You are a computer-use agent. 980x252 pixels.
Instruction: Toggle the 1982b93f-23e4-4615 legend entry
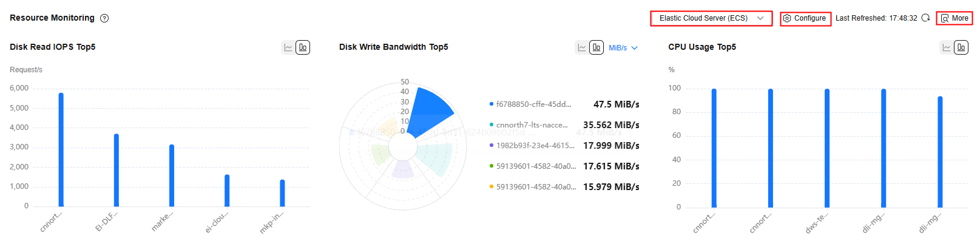535,146
